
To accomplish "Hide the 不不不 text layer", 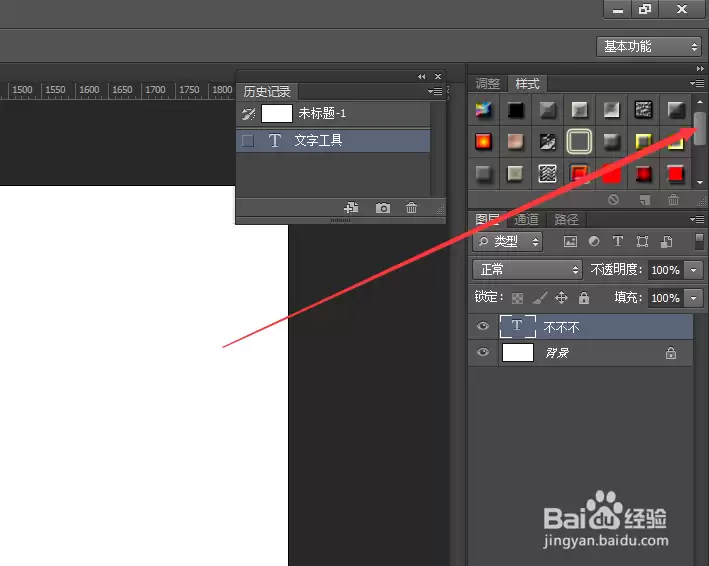I will tap(483, 326).
